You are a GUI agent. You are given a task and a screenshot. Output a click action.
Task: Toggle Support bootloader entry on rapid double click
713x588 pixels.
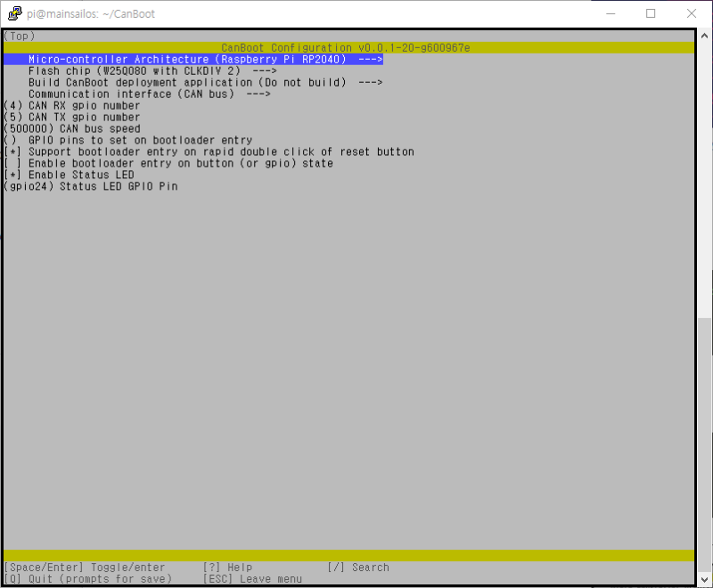(214, 151)
